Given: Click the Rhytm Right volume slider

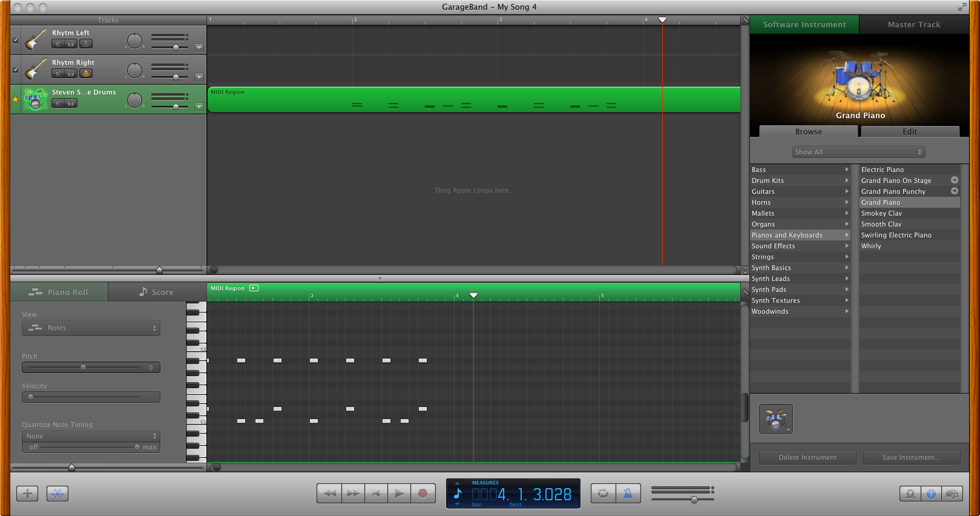Looking at the screenshot, I should pos(170,77).
